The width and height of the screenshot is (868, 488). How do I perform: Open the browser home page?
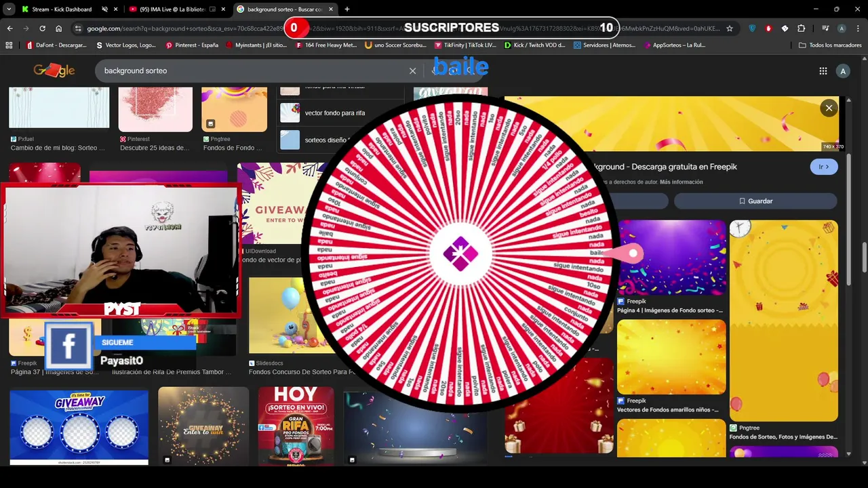(x=59, y=28)
